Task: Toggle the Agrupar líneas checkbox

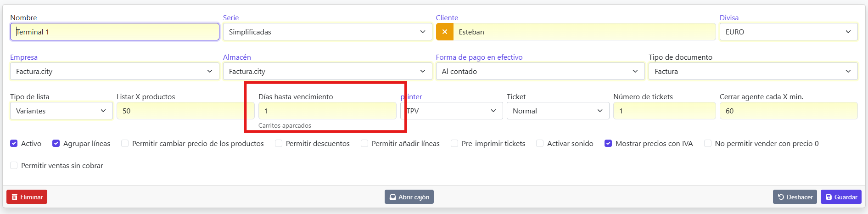Action: coord(56,143)
